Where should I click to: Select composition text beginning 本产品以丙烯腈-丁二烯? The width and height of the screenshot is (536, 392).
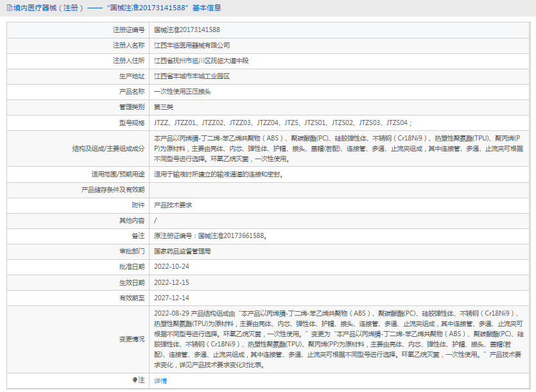(338, 149)
